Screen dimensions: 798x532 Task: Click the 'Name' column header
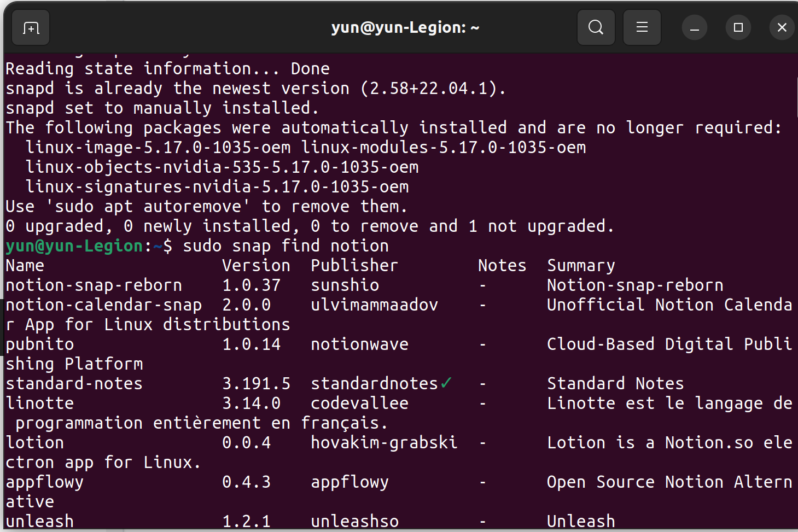(x=25, y=266)
